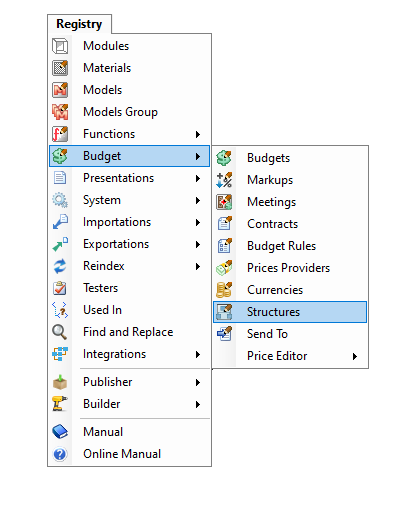Expand the Price Editor submenu arrow
Viewport: 404px width, 507px height.
[355, 356]
